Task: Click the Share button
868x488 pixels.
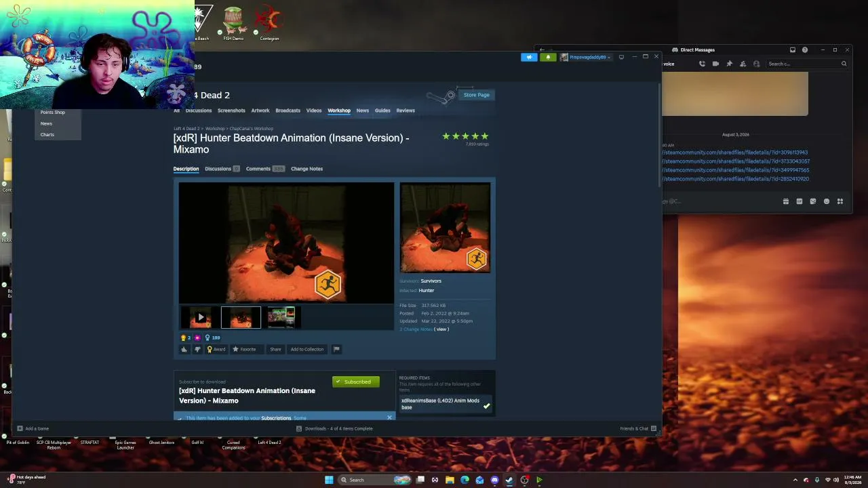Action: [275, 349]
